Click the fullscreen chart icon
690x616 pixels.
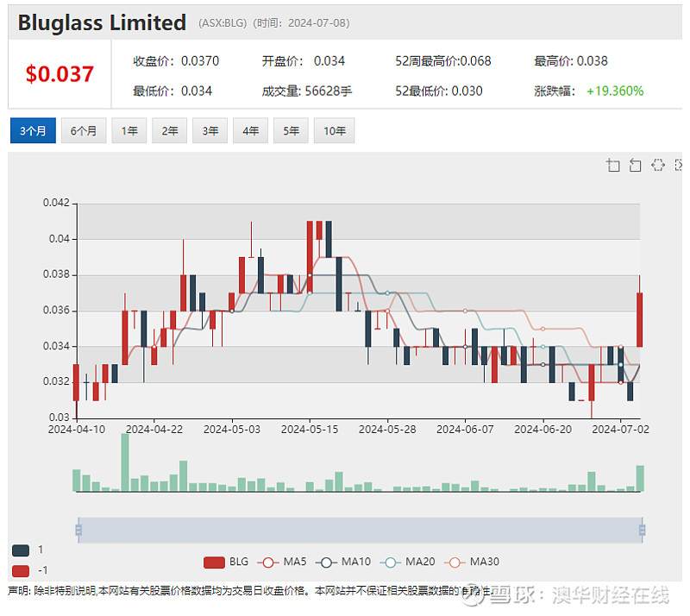coord(680,165)
